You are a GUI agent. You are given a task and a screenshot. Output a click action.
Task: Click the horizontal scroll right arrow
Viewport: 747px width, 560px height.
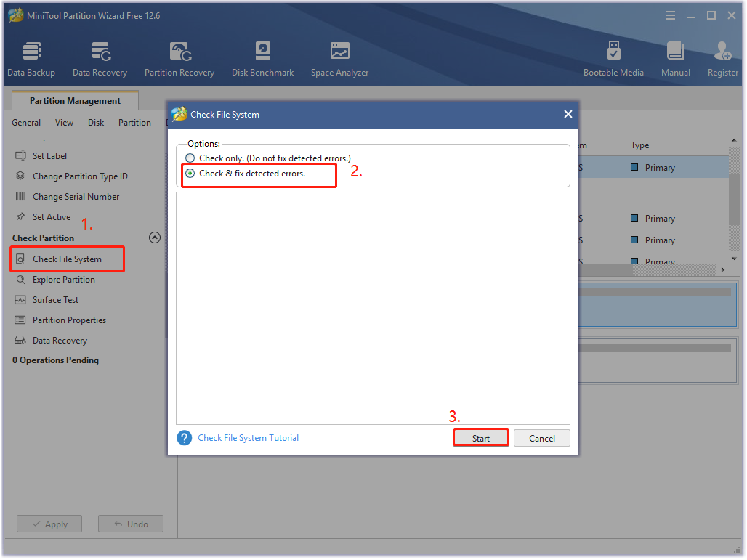tap(723, 270)
